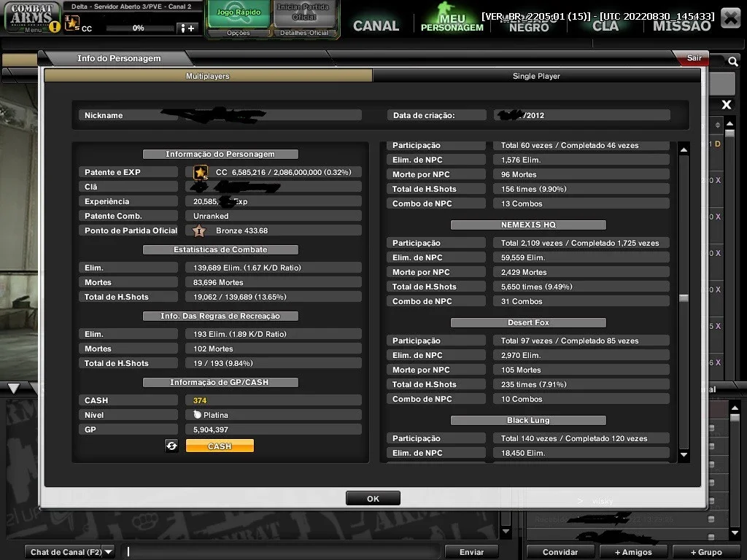Click the Combat Arms logo menu

click(x=31, y=17)
